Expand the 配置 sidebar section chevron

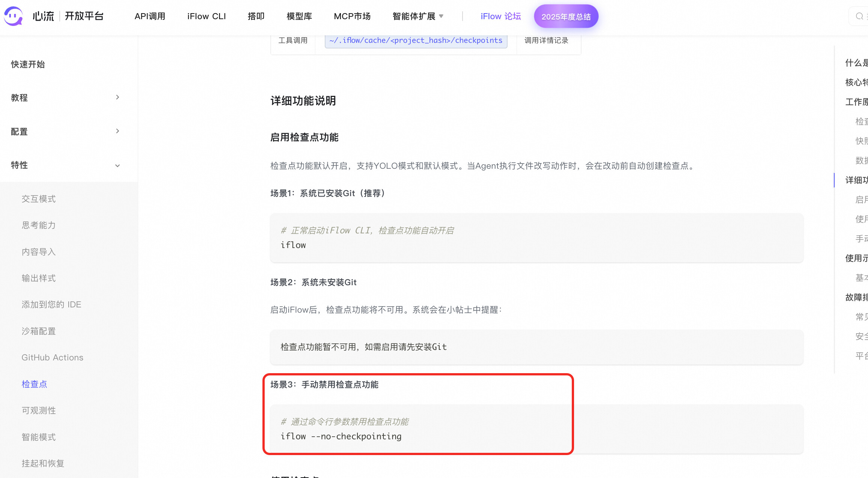tap(118, 131)
